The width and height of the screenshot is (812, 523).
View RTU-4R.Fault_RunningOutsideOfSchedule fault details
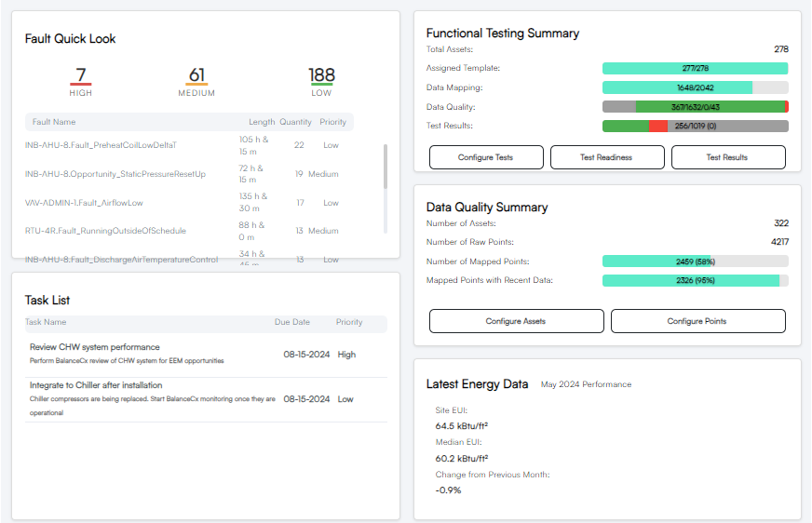pyautogui.click(x=105, y=231)
